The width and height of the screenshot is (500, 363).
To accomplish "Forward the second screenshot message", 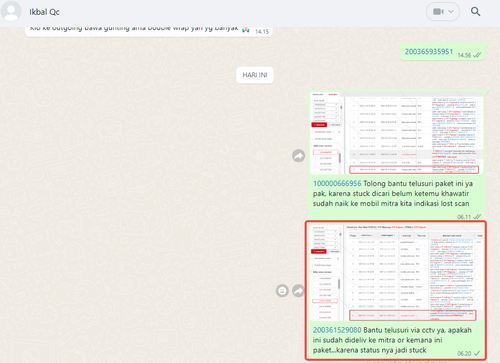I will (x=298, y=291).
